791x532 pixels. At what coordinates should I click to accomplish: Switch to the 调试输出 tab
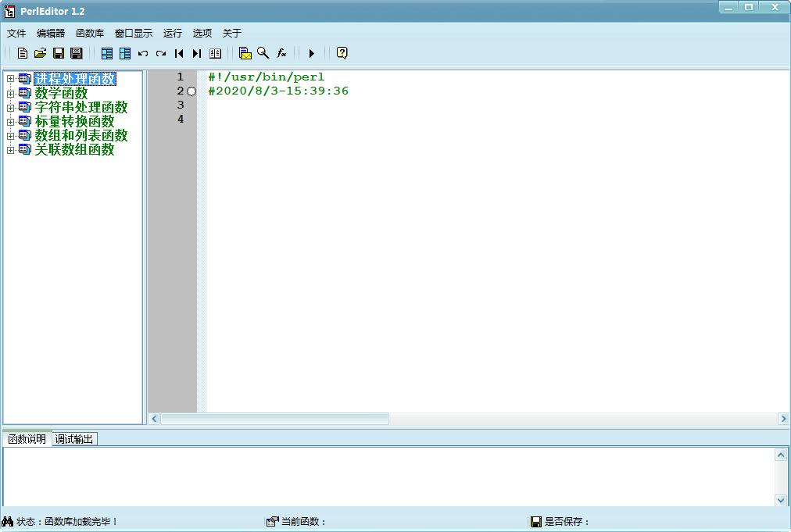74,439
